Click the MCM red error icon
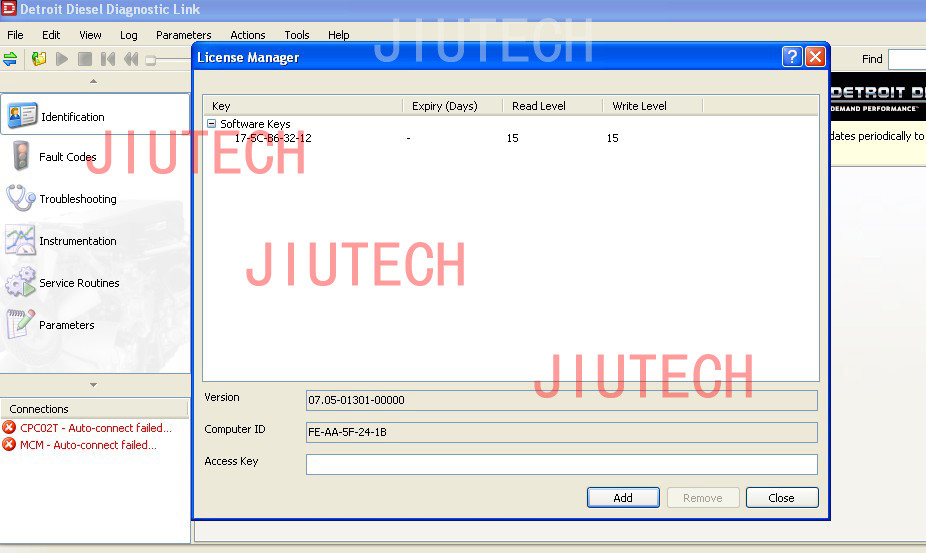Viewport: 926px width, 553px height. pos(9,444)
